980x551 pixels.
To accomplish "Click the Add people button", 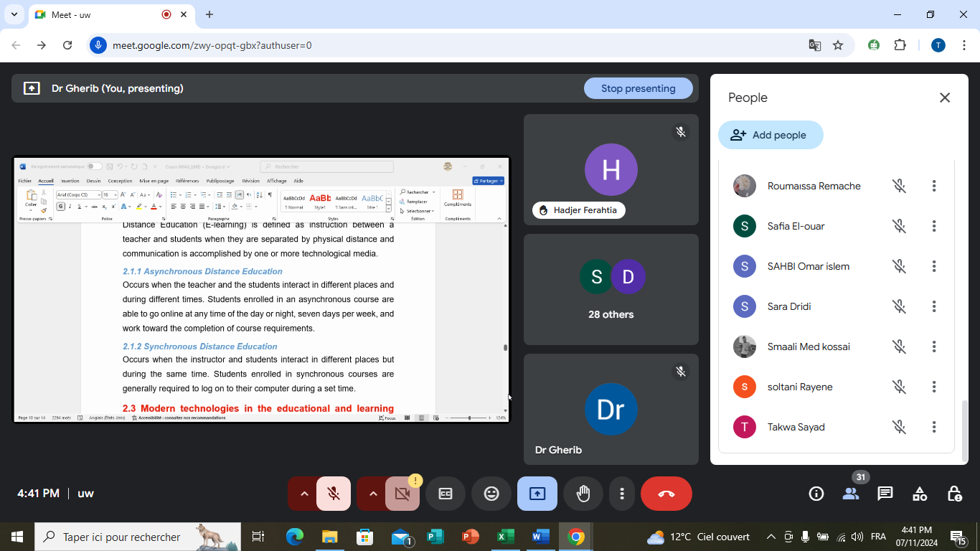I will (x=770, y=135).
